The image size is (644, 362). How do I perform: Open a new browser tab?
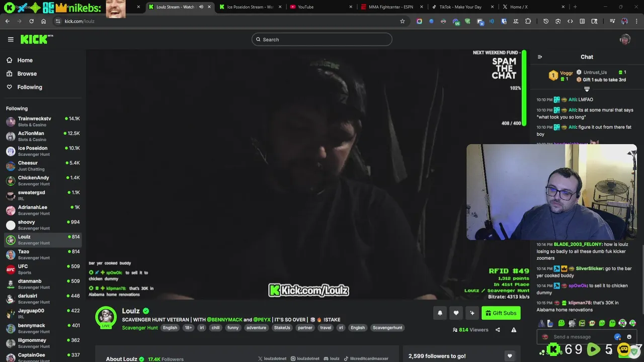[x=575, y=7]
